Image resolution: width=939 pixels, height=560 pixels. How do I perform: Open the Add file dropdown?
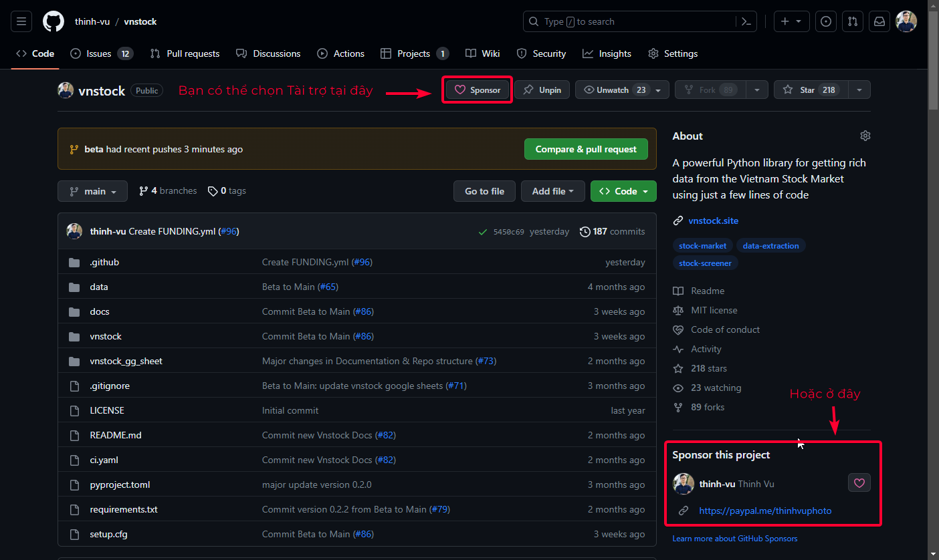(553, 191)
